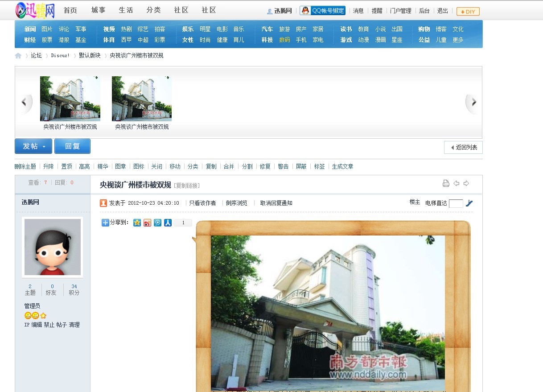Click the home icon in breadcrumb
543x392 pixels.
[x=18, y=56]
